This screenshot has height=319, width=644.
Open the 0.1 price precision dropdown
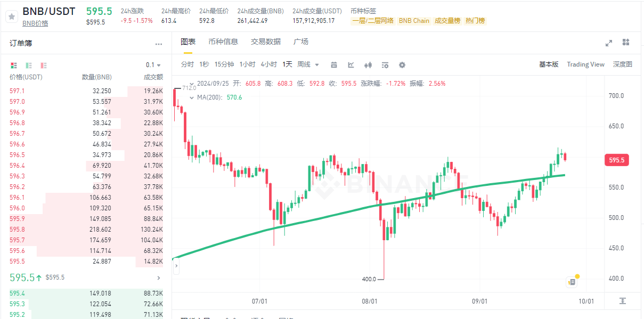[x=154, y=65]
